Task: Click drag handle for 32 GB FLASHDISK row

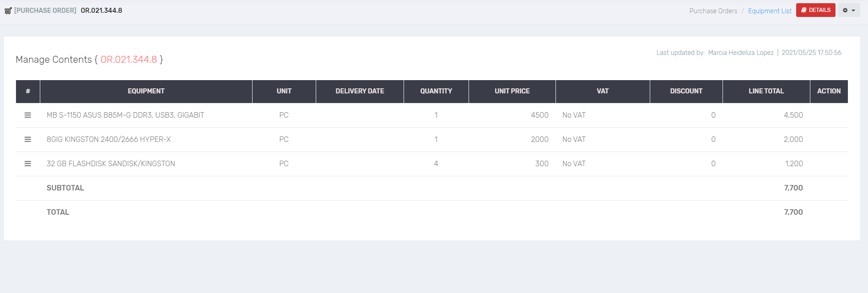Action: [28, 164]
